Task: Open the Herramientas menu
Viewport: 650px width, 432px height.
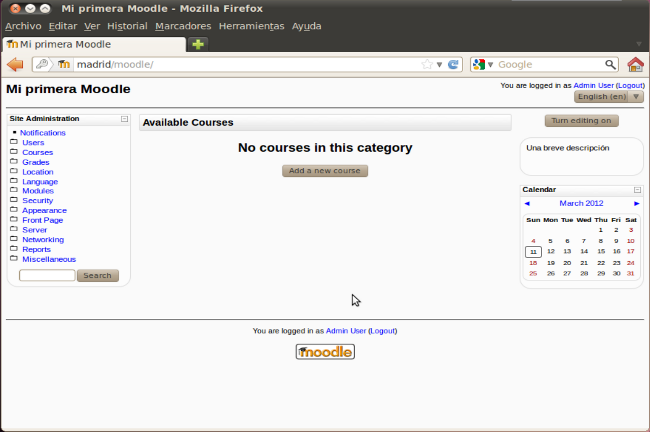Action: click(x=251, y=26)
